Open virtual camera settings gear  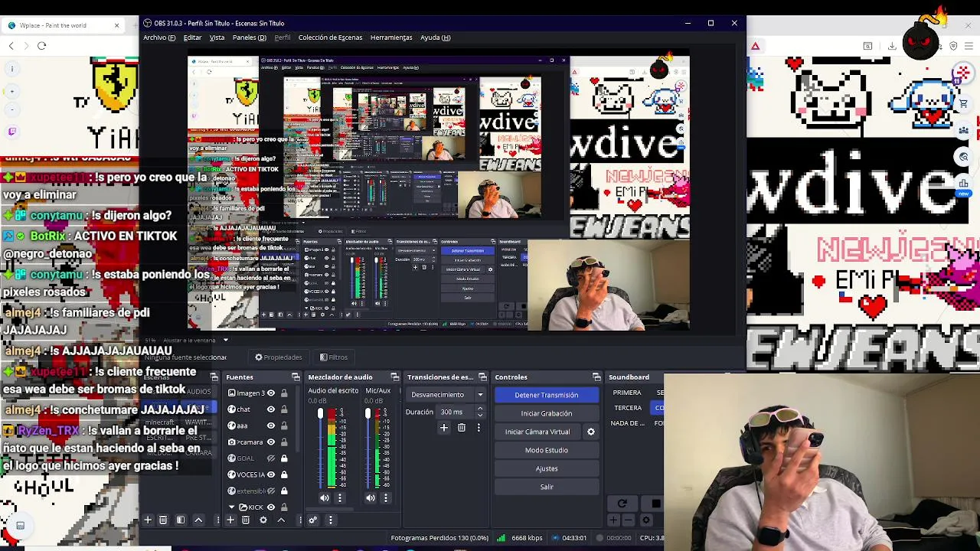(x=591, y=432)
